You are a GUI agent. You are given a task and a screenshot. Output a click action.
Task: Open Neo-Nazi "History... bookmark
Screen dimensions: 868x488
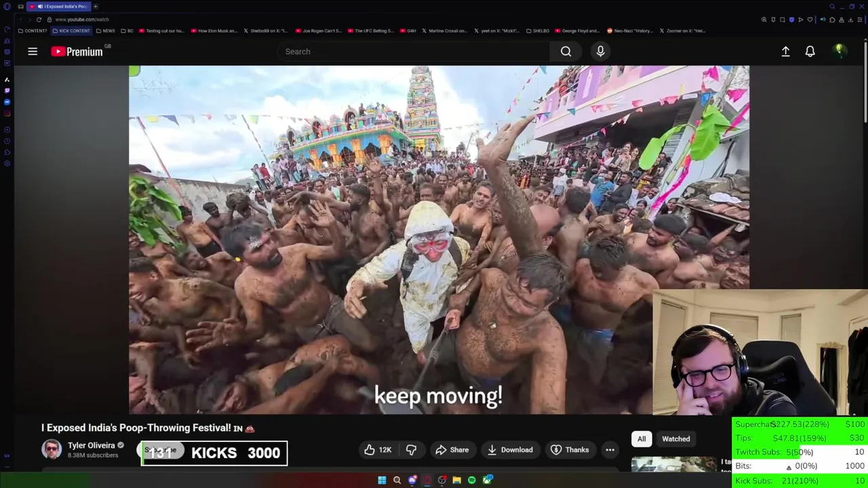tap(630, 30)
